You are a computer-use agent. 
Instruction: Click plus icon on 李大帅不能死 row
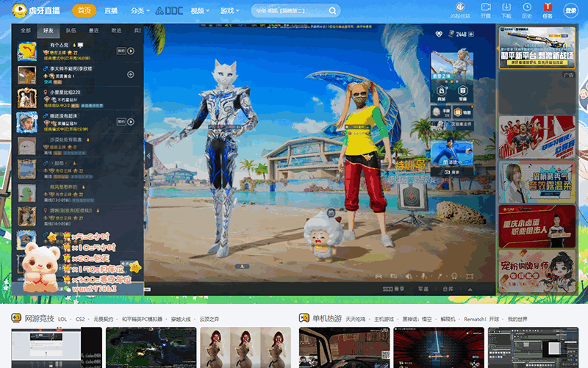131,75
